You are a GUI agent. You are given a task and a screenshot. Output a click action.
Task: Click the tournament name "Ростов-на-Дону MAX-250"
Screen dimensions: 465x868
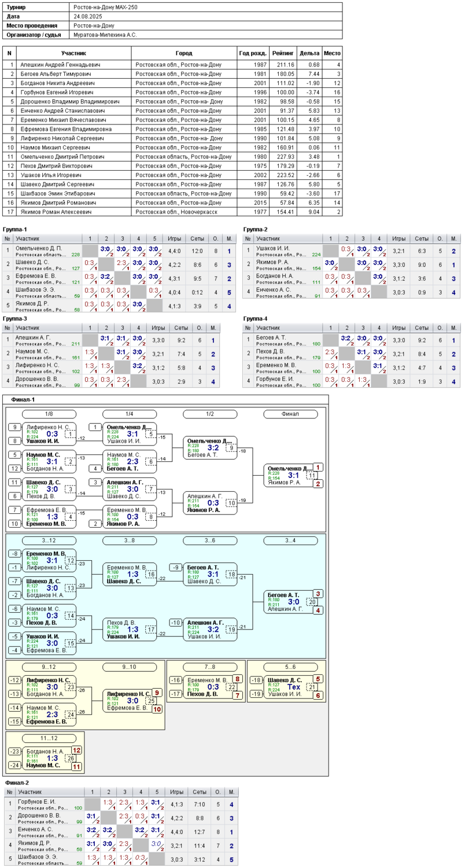click(106, 8)
